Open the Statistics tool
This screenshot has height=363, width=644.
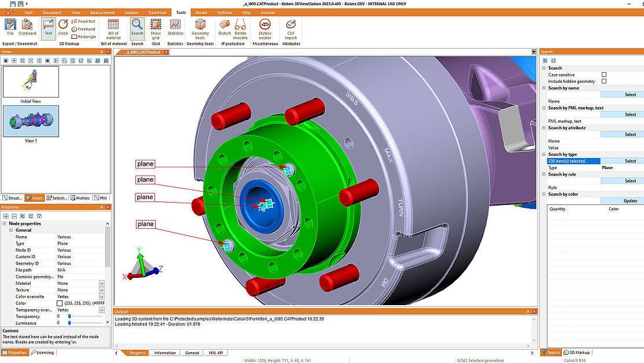pos(175,27)
